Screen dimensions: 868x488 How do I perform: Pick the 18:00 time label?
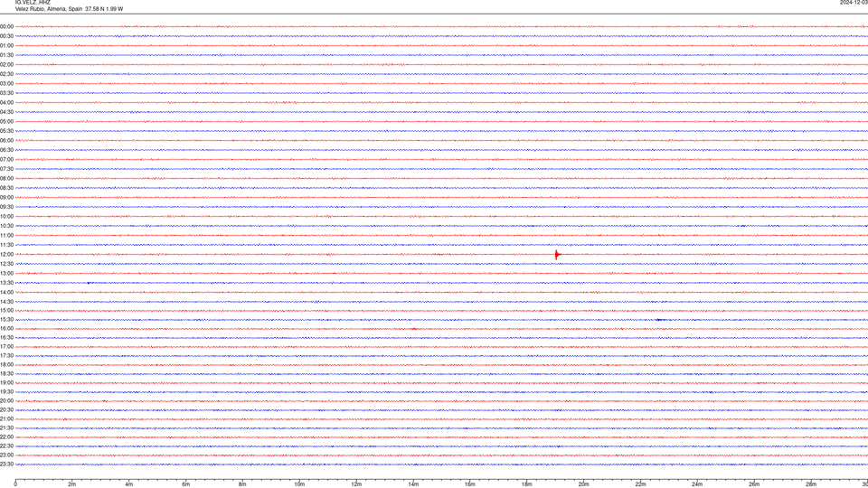pos(6,364)
